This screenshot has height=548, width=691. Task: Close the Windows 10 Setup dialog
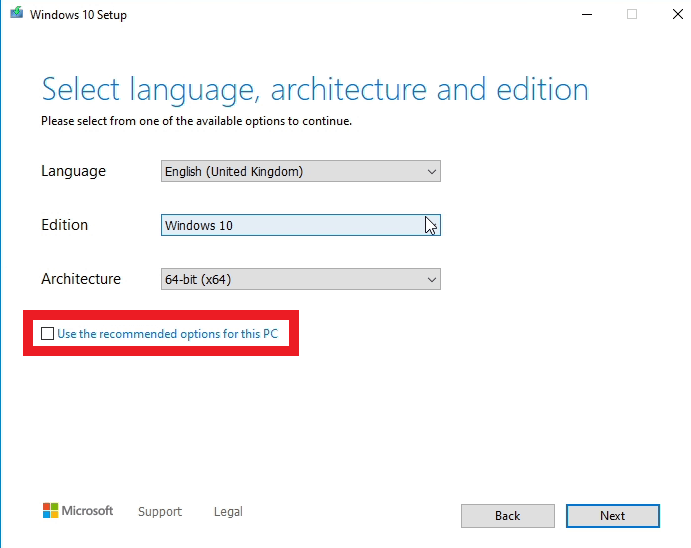(x=678, y=14)
